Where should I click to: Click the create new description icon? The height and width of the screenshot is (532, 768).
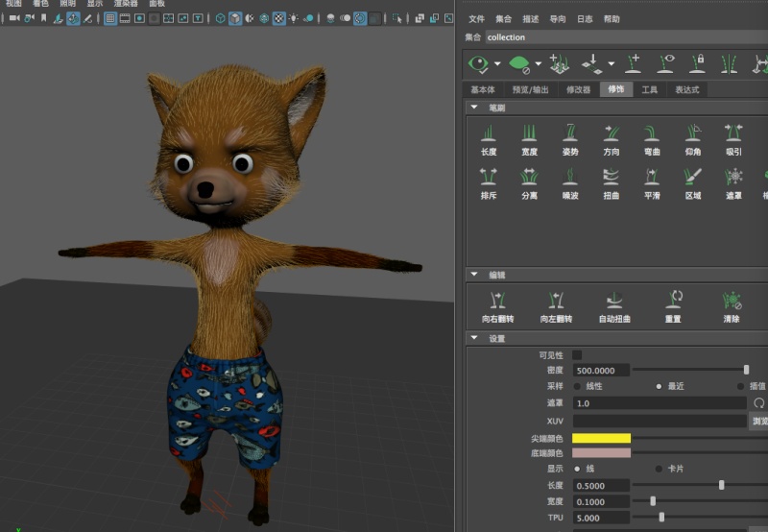559,64
